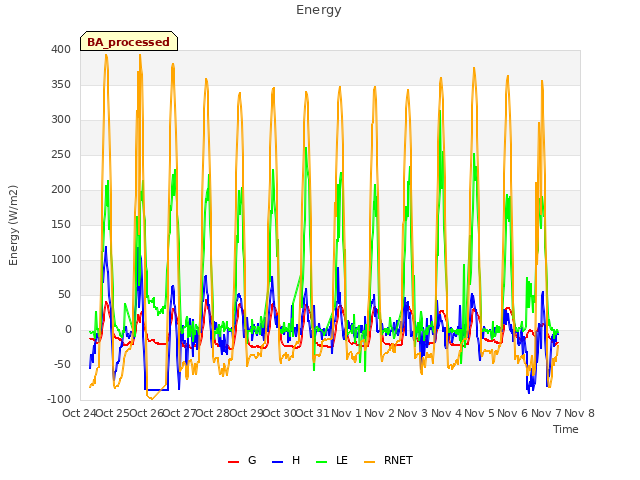
Task: Click the Energy chart title
Action: (319, 10)
